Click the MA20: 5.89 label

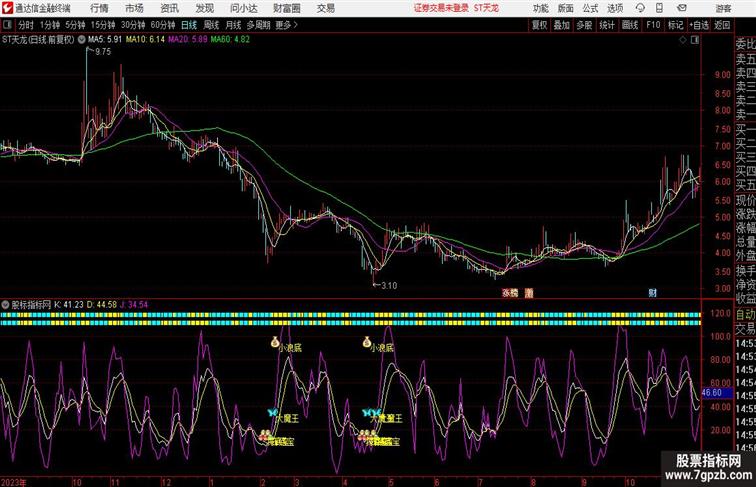click(188, 40)
